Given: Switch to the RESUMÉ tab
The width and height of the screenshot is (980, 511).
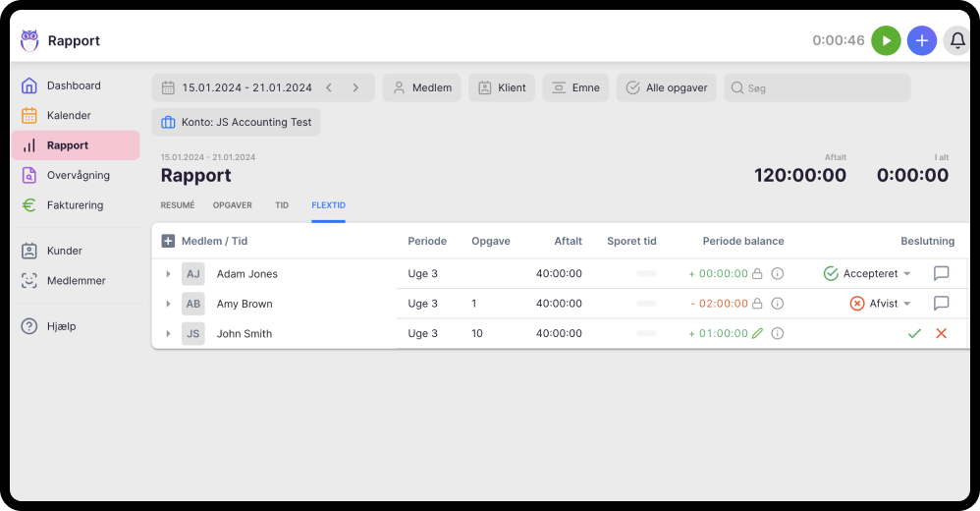Looking at the screenshot, I should (178, 205).
